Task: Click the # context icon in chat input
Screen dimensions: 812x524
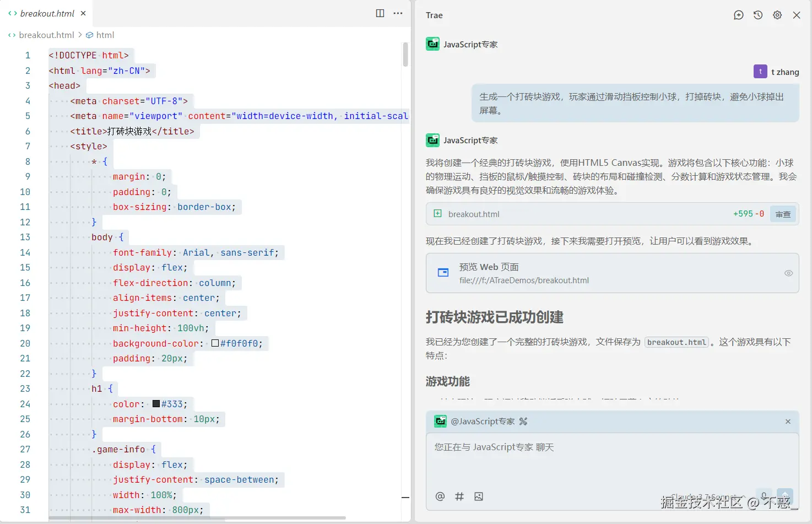Action: (459, 496)
